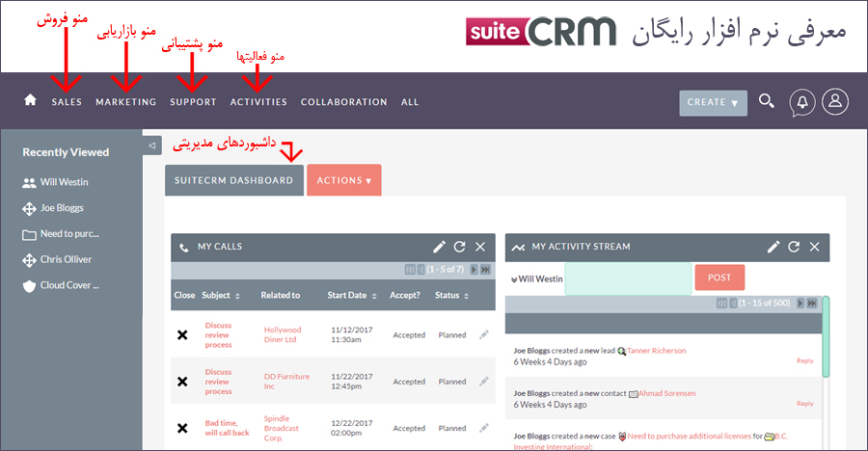Go to first page in My Calls
The height and width of the screenshot is (451, 868).
click(x=410, y=270)
